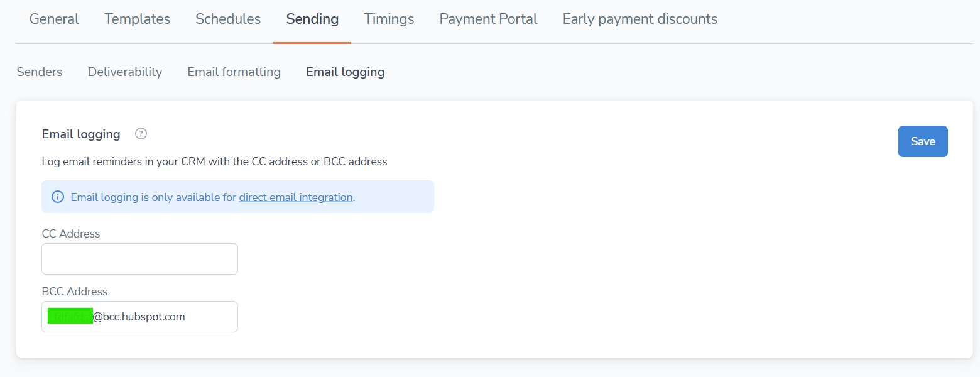Click the CC Address field label
This screenshot has width=980, height=377.
click(x=71, y=234)
